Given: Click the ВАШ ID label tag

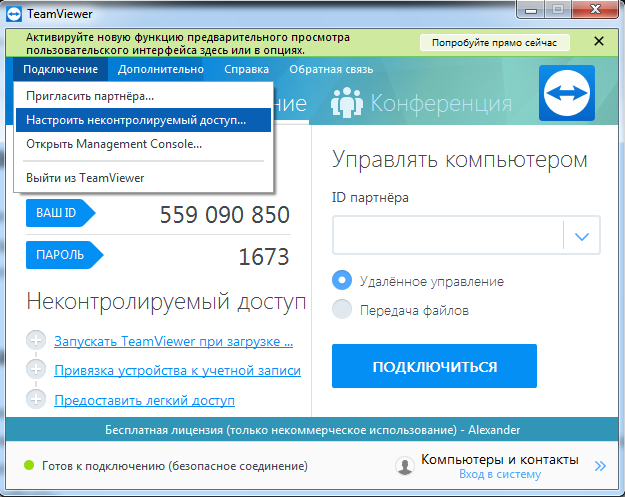Looking at the screenshot, I should (x=61, y=213).
